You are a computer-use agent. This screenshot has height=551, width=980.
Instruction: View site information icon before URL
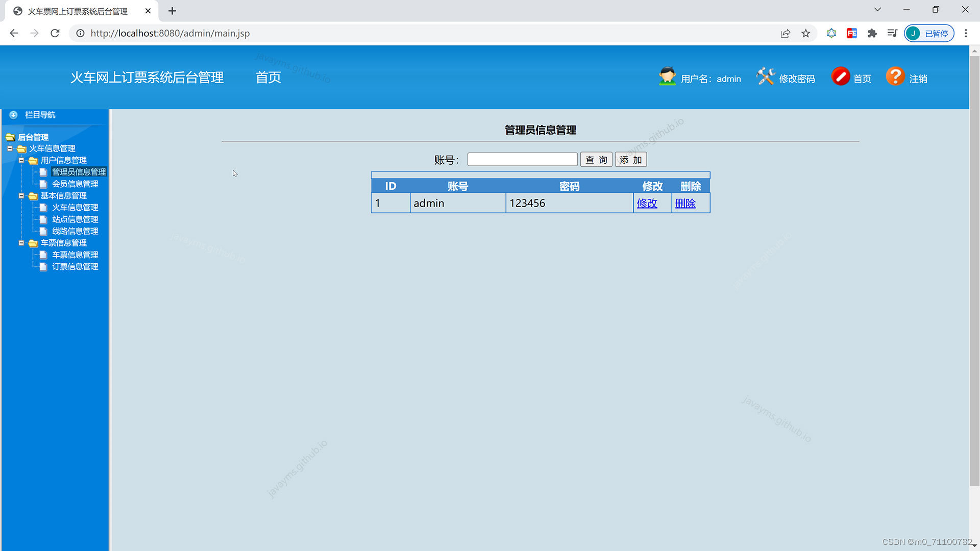point(80,33)
